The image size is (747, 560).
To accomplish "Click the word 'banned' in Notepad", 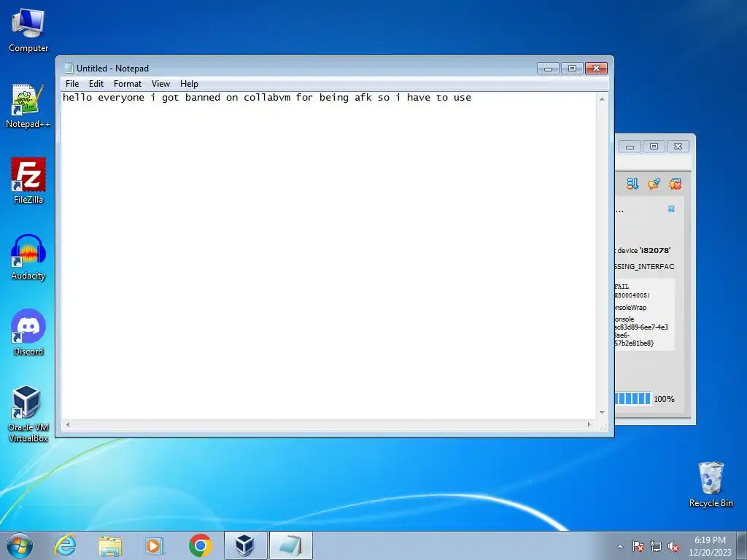I will (x=203, y=98).
